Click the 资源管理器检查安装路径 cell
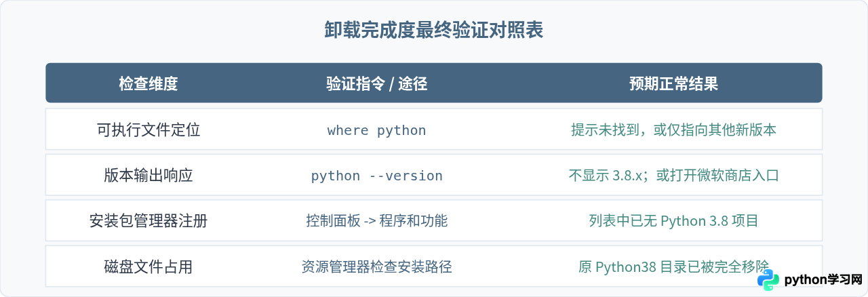Viewport: 868px width, 297px height. 376,266
